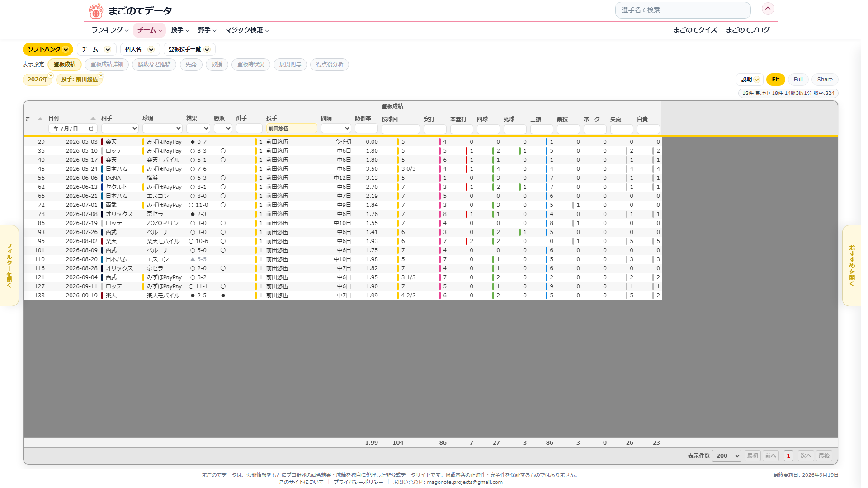Open the right おすすめ side panel
This screenshot has width=868, height=488.
[x=852, y=266]
